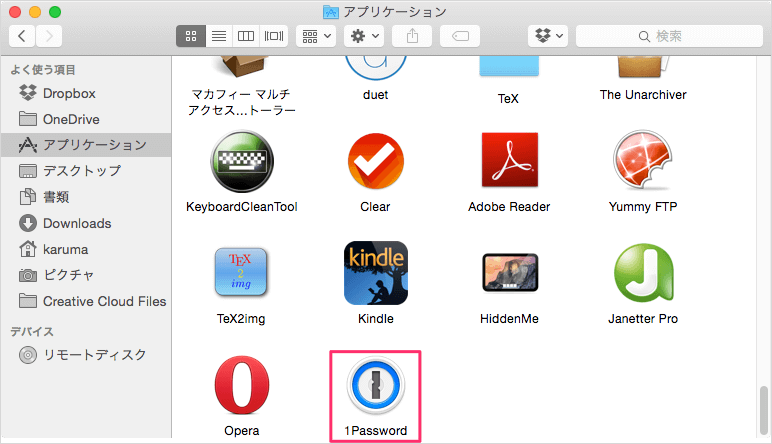Viewport: 772px width, 444px height.
Task: Select the Janetter Pro app icon
Action: [x=643, y=273]
